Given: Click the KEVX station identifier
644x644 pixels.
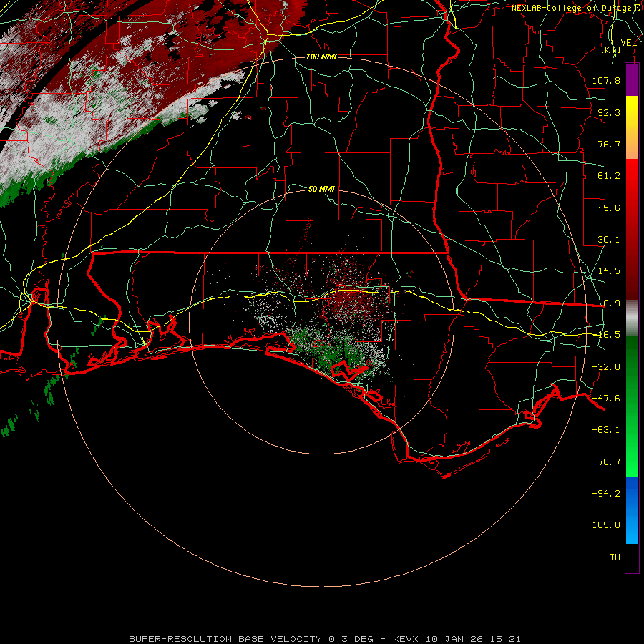Looking at the screenshot, I should pyautogui.click(x=406, y=639).
